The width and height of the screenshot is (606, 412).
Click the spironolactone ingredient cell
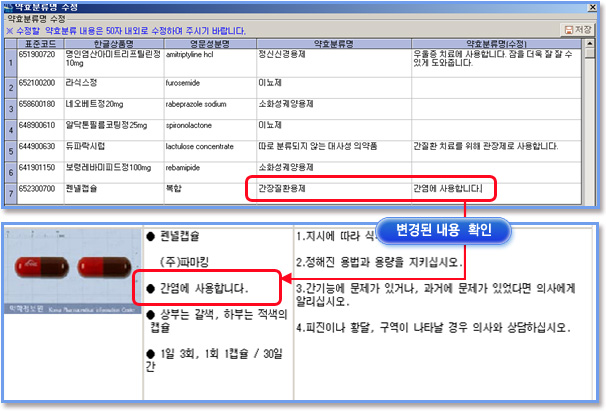point(203,125)
